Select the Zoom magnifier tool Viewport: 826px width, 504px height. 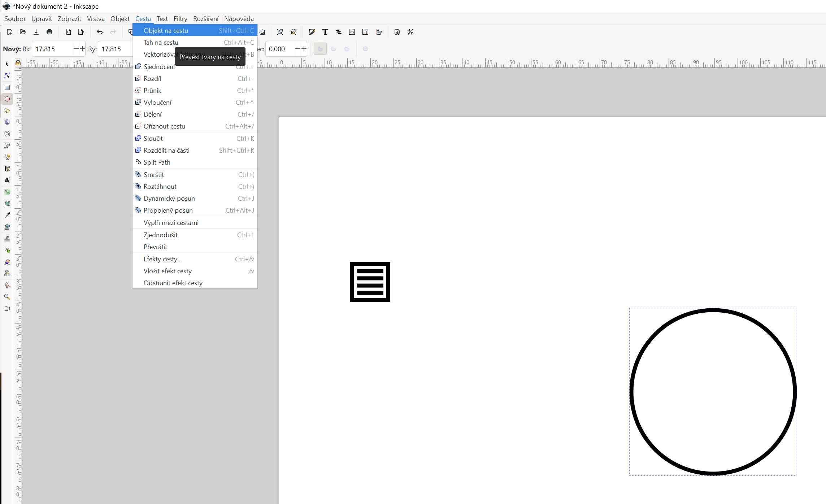7,297
